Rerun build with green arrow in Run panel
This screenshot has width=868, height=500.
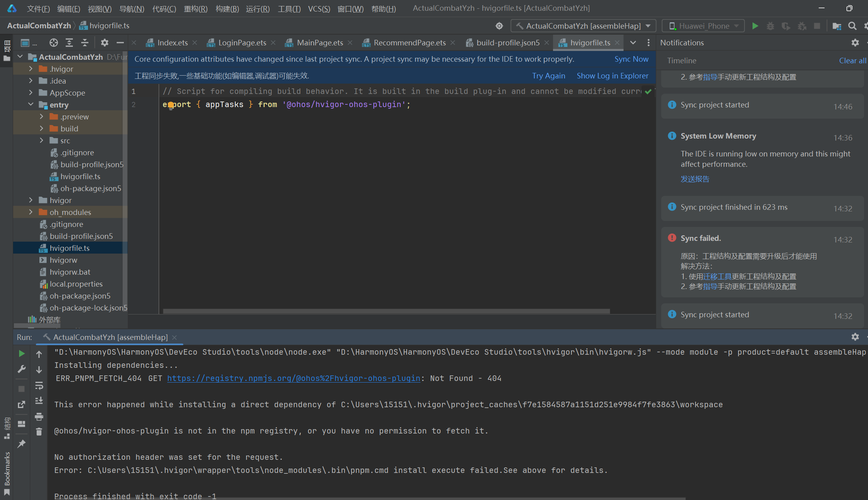(22, 354)
